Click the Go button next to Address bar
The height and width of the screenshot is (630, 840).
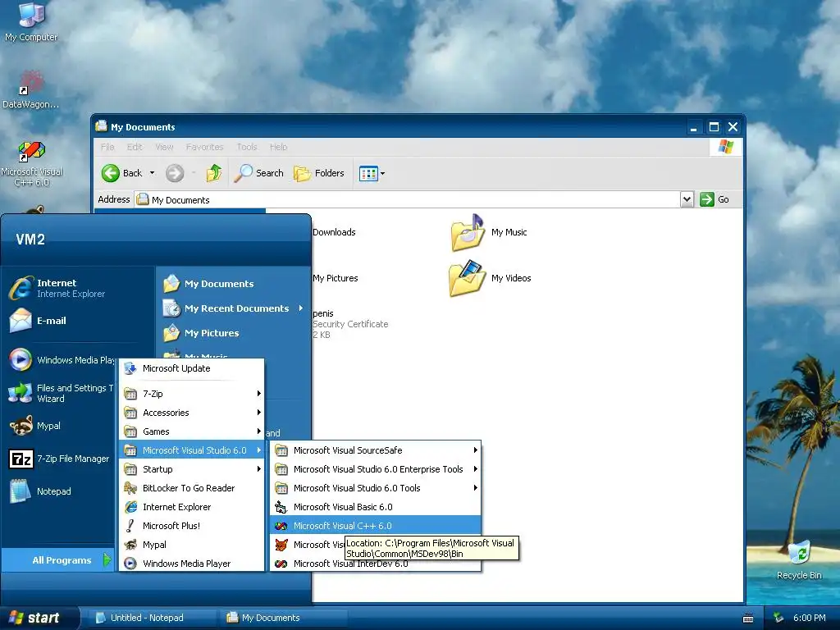click(714, 199)
